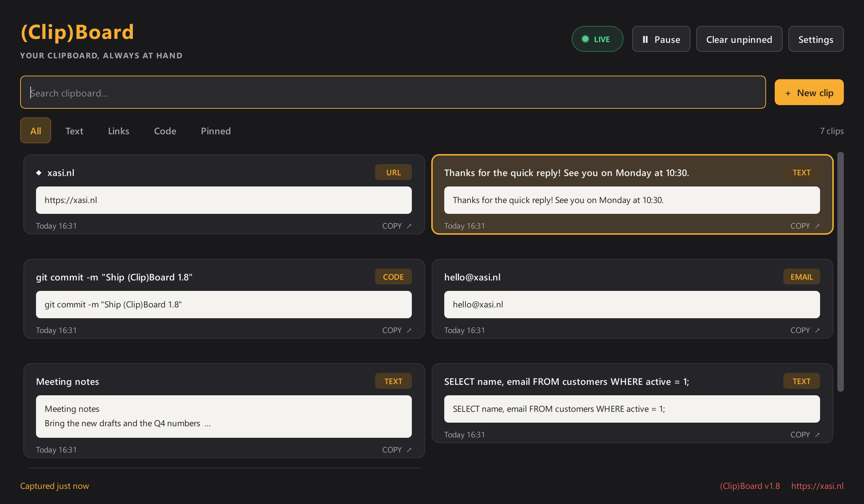Screen dimensions: 864x504
Task: Click the 7 clips counter
Action: coord(832,131)
